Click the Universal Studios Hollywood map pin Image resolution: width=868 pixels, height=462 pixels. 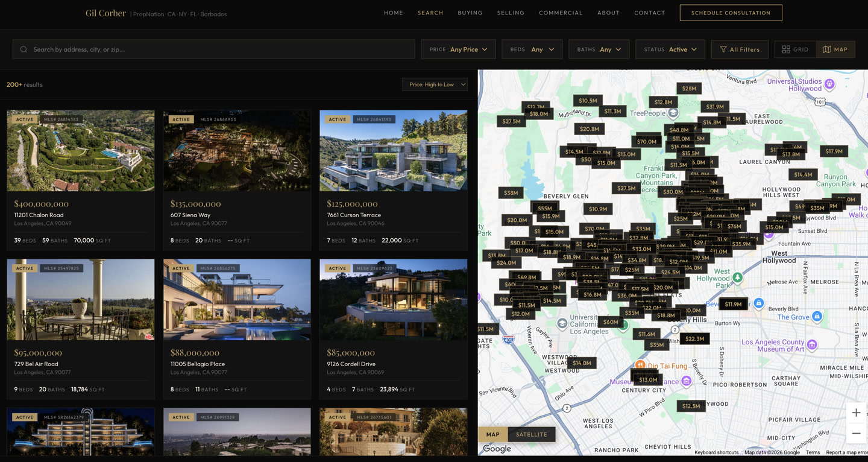tap(830, 84)
